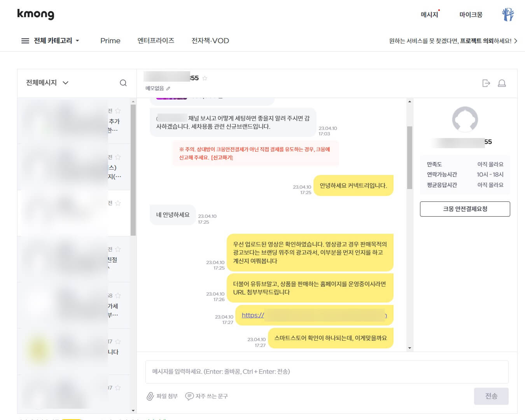
Task: Open chat notification settings via bell icon
Action: (502, 83)
